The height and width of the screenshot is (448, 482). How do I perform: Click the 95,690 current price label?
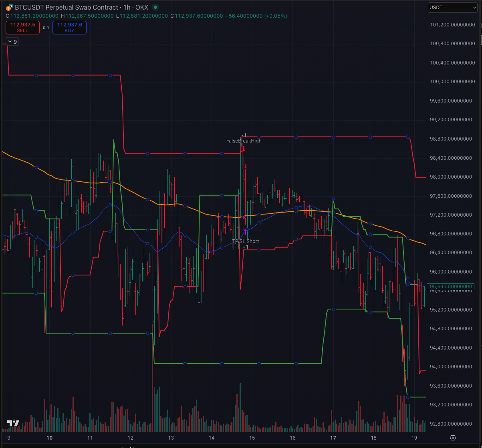[x=451, y=287]
